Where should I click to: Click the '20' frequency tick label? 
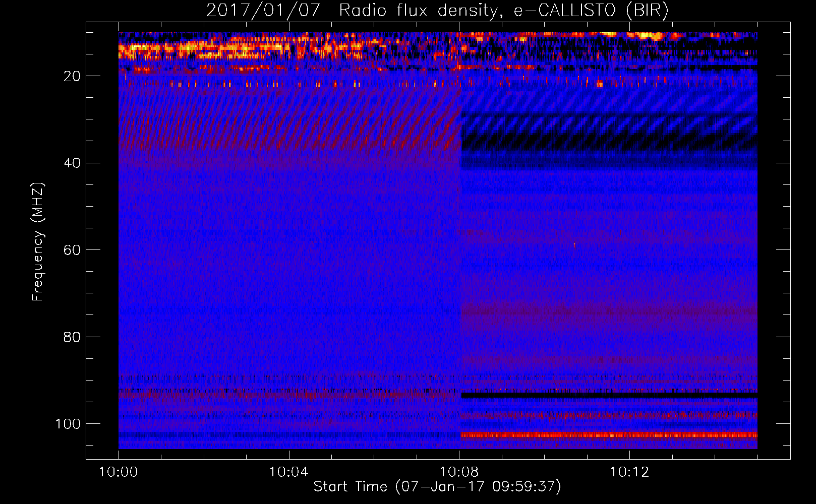pyautogui.click(x=72, y=76)
